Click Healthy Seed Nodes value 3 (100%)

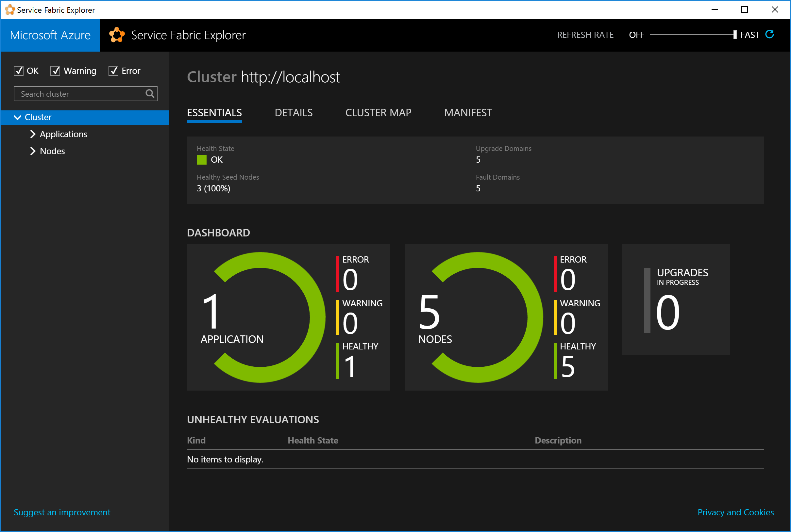[213, 188]
